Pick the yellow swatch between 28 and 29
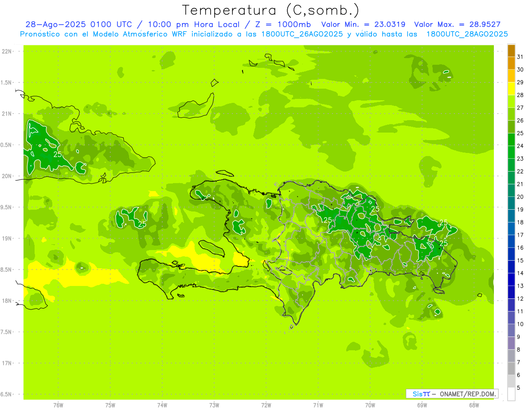The width and height of the screenshot is (532, 411). (x=511, y=89)
